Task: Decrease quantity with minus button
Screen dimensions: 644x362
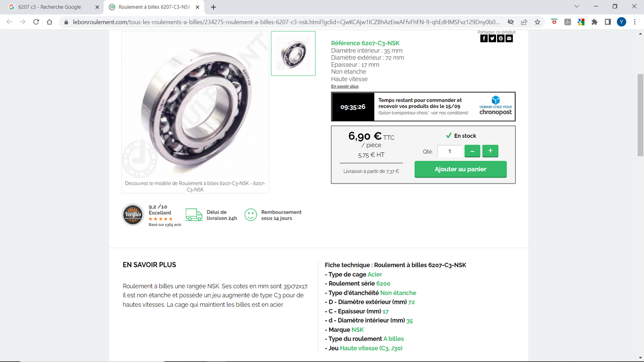Action: pos(472,151)
